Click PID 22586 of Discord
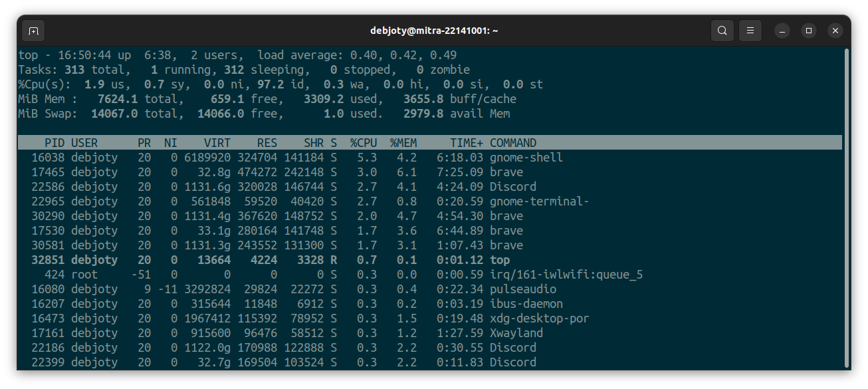 tap(48, 187)
